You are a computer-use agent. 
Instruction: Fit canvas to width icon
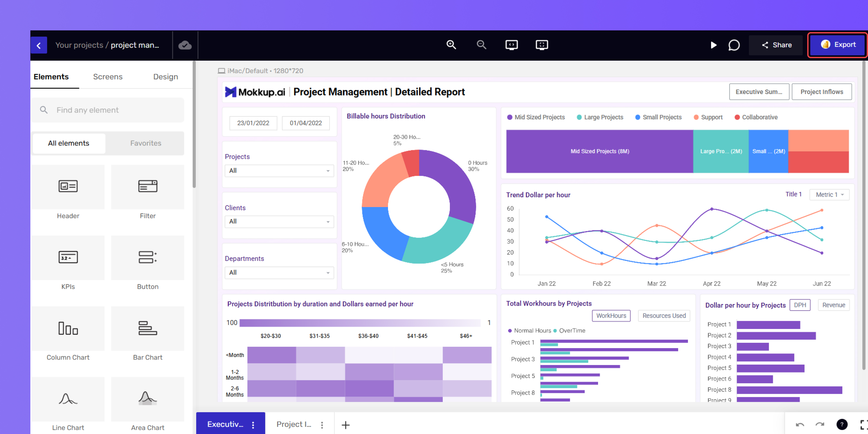tap(511, 45)
